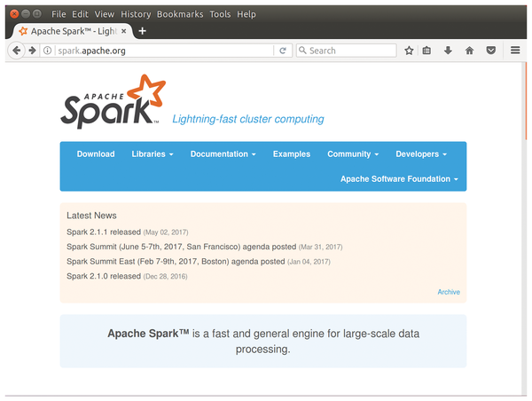The height and width of the screenshot is (401, 532).
Task: Reload the page with the refresh icon
Action: [283, 51]
